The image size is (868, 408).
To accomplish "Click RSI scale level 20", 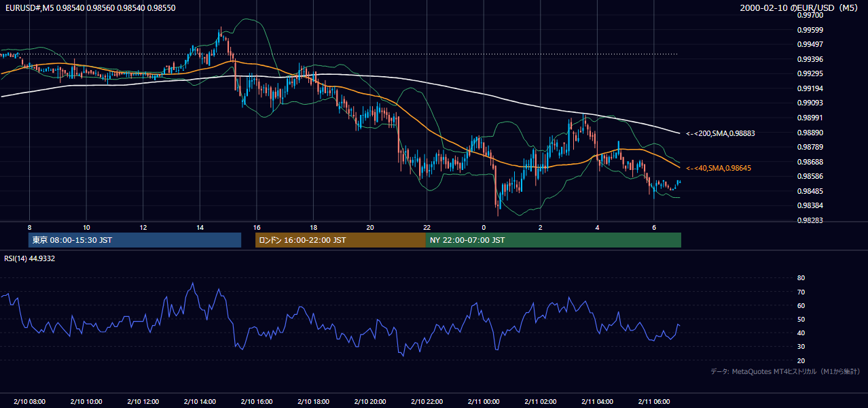I will pyautogui.click(x=801, y=360).
